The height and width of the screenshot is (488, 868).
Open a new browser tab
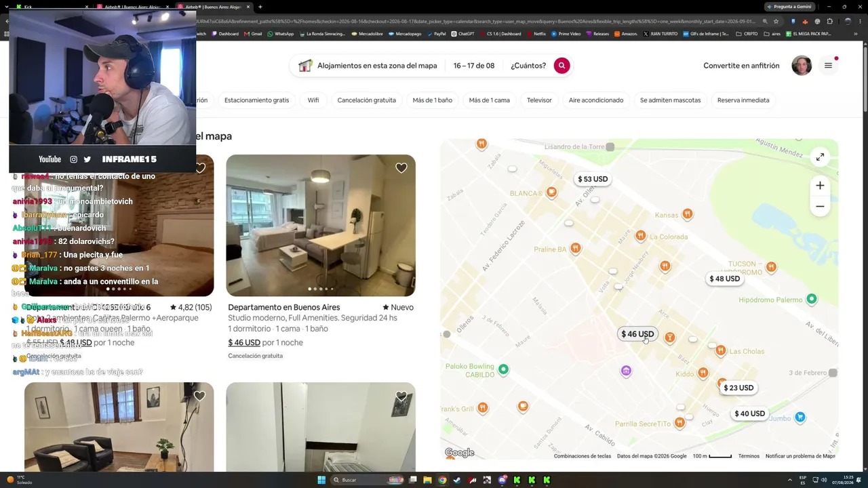(260, 7)
